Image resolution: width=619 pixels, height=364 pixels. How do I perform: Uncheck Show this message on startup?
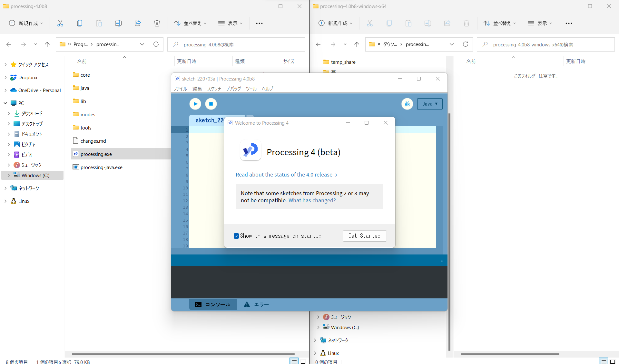click(x=237, y=236)
